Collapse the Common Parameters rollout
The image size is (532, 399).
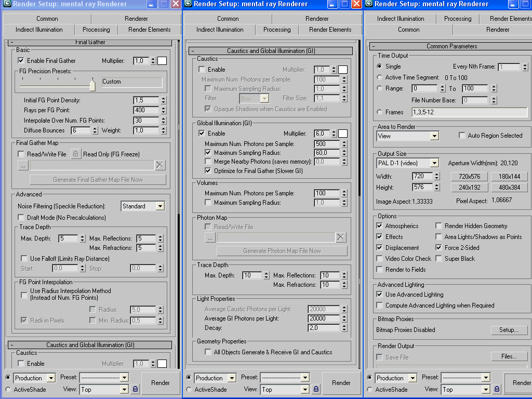click(373, 46)
